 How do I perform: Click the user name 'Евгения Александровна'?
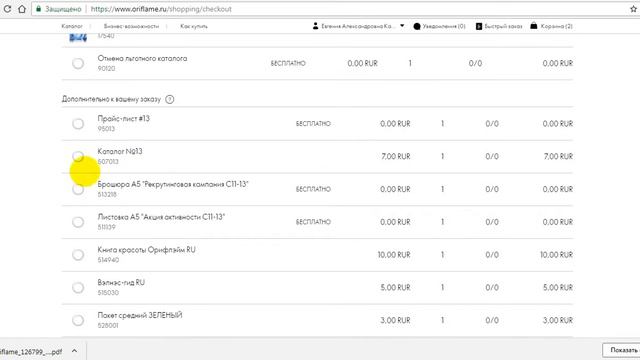(358, 26)
